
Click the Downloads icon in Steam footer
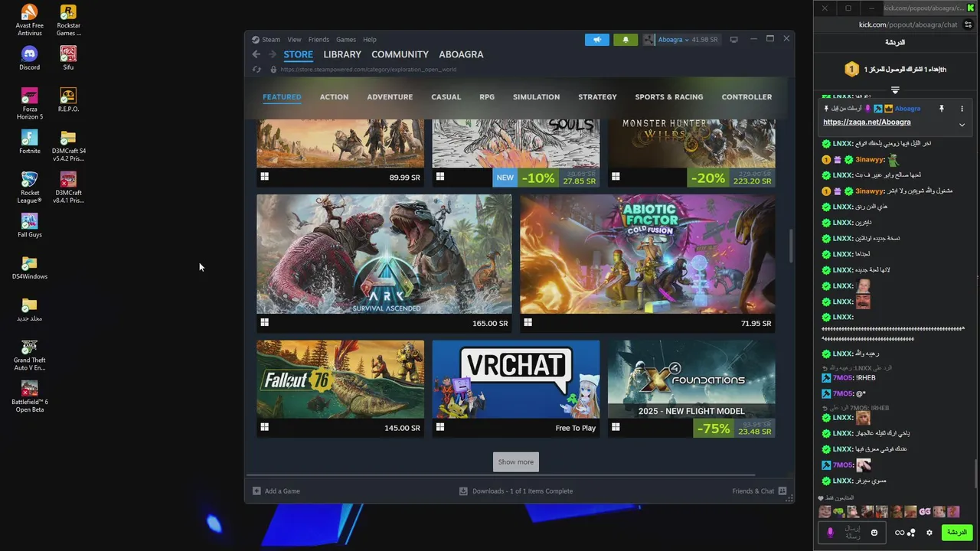point(463,491)
